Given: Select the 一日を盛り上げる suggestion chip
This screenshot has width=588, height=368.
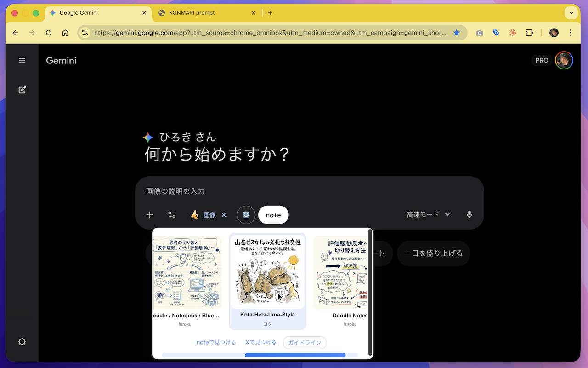Looking at the screenshot, I should coord(433,253).
